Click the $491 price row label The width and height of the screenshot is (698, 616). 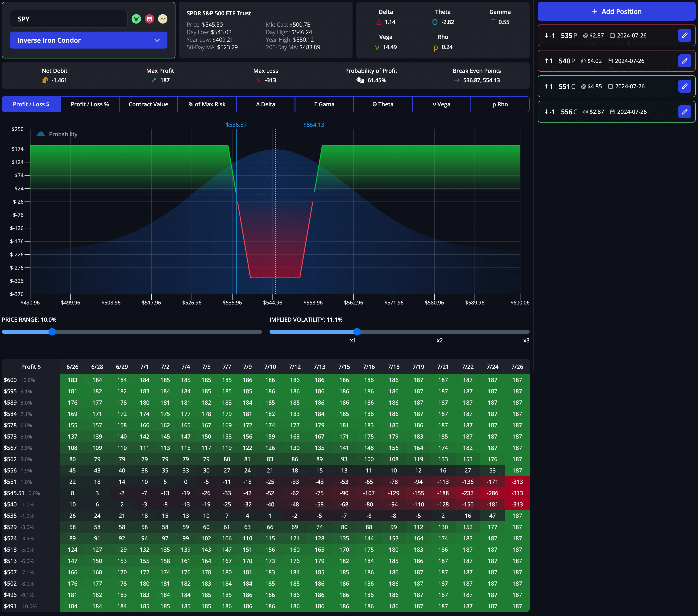click(x=10, y=606)
